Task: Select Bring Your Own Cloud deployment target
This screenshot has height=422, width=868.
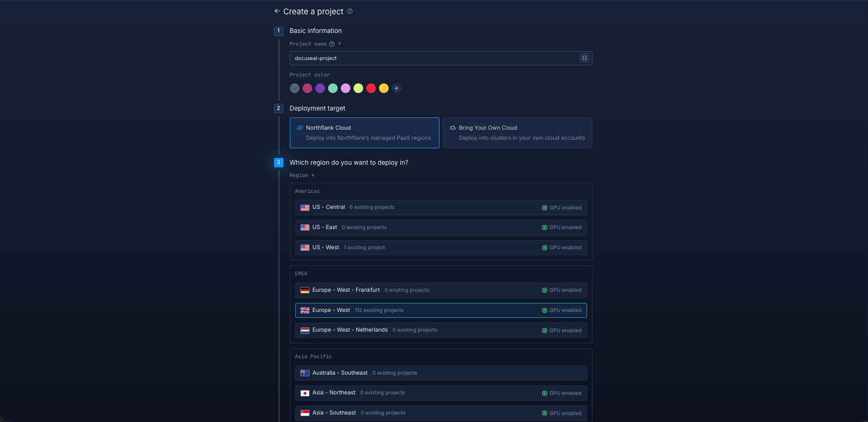Action: click(517, 133)
